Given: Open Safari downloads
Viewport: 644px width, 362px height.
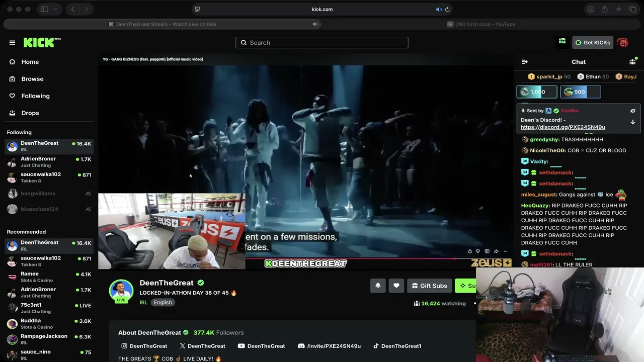Looking at the screenshot, I should (591, 9).
